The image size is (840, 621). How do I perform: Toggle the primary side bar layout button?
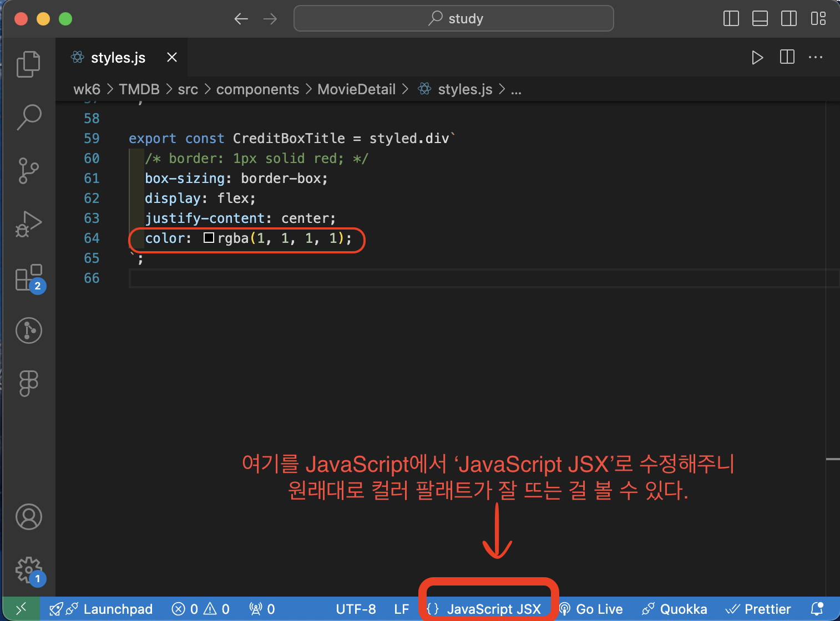point(731,18)
